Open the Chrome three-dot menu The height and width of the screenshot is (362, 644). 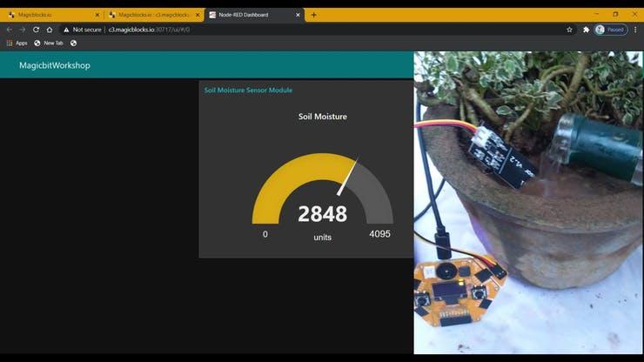(635, 29)
